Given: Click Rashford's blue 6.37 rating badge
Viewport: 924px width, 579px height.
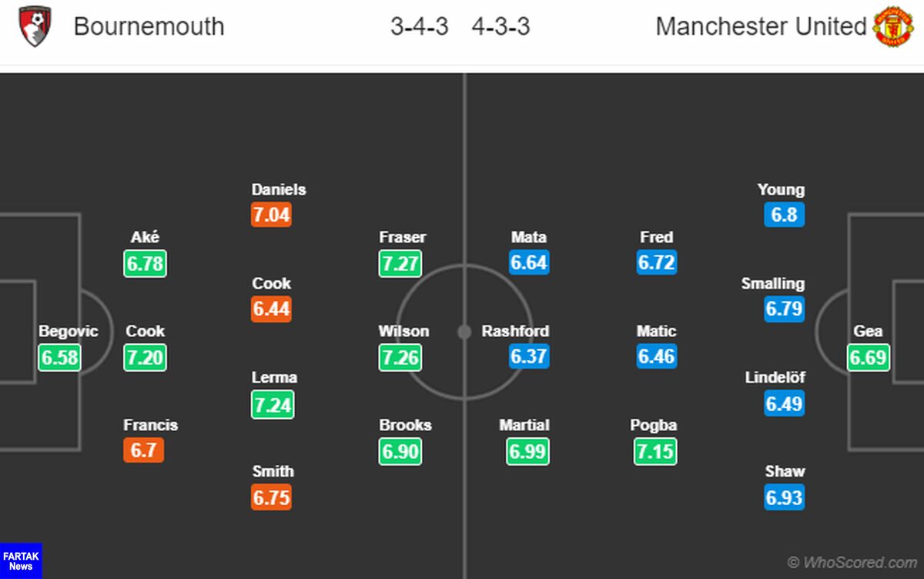Looking at the screenshot, I should pos(529,356).
